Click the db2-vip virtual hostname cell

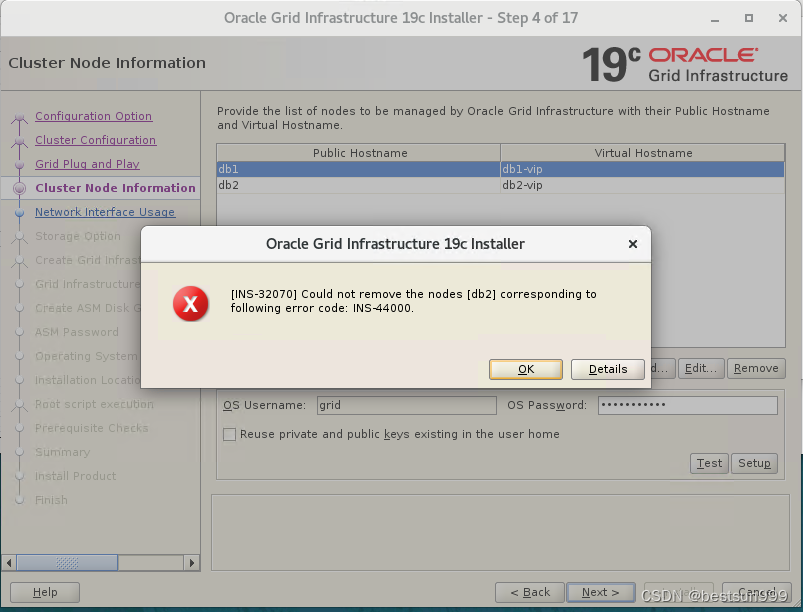tap(643, 185)
